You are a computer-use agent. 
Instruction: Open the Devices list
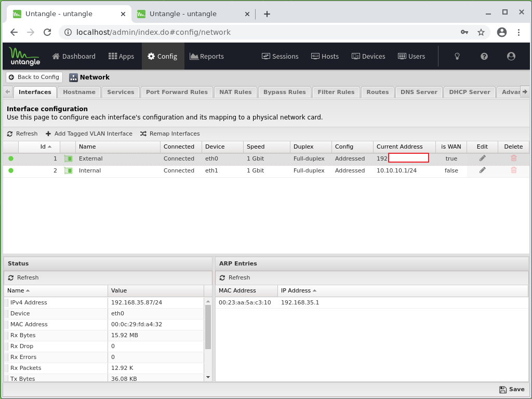(368, 56)
